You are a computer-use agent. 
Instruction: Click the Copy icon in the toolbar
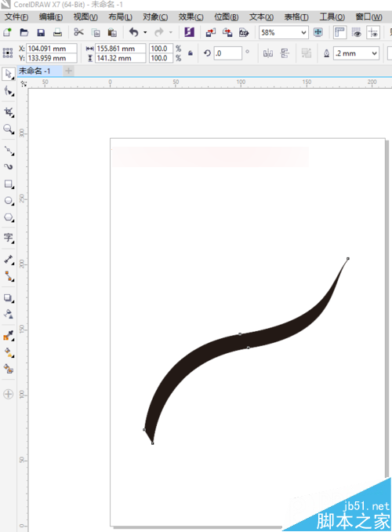click(96, 33)
